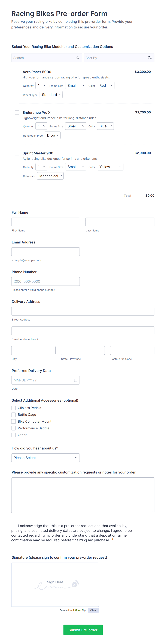Focus the First Name input field

pyautogui.click(x=46, y=222)
